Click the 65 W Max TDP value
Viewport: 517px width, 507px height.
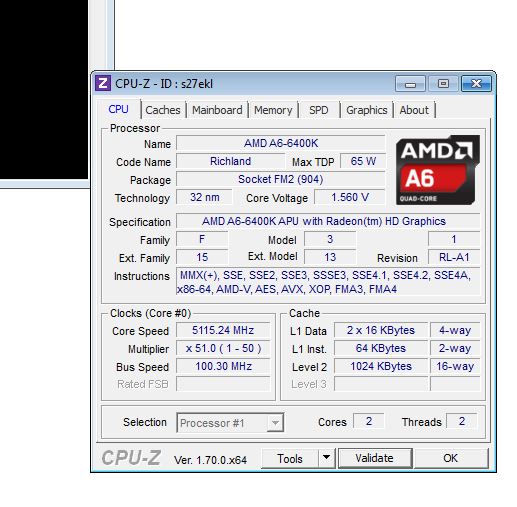pos(363,161)
